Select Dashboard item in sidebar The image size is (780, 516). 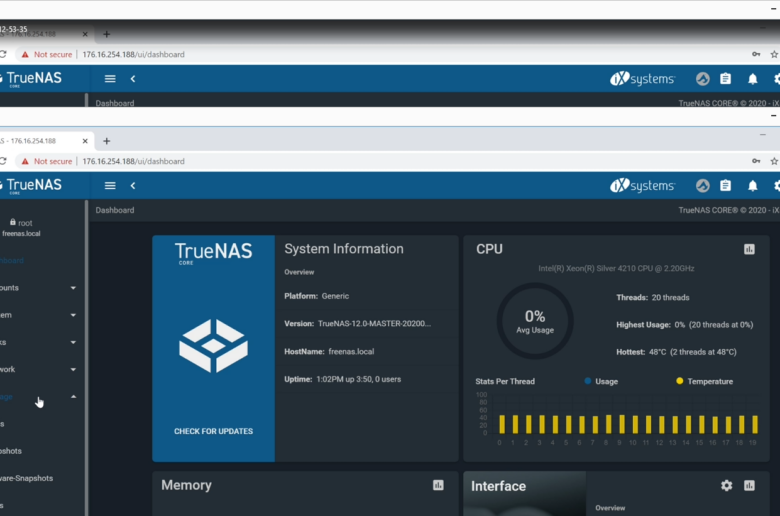point(12,260)
